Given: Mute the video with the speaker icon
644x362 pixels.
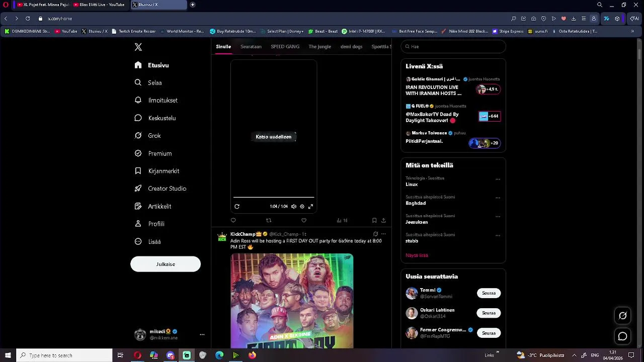Looking at the screenshot, I should [x=294, y=206].
